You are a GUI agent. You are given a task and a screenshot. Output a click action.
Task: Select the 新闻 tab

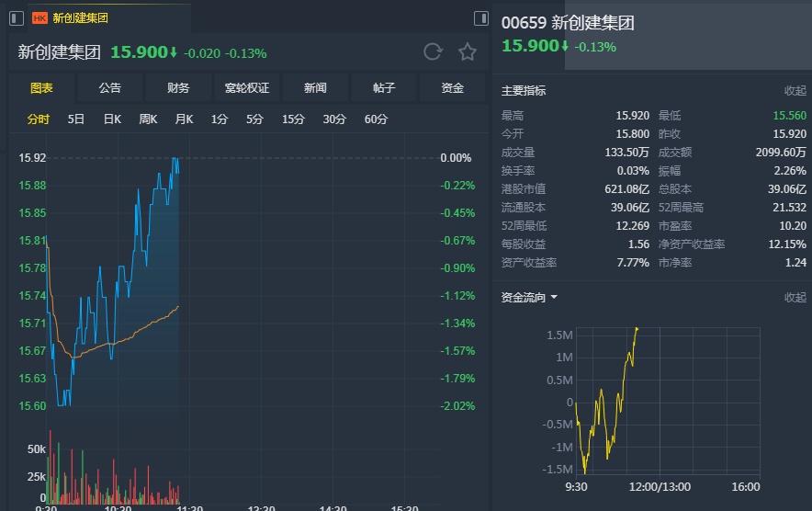pyautogui.click(x=315, y=88)
